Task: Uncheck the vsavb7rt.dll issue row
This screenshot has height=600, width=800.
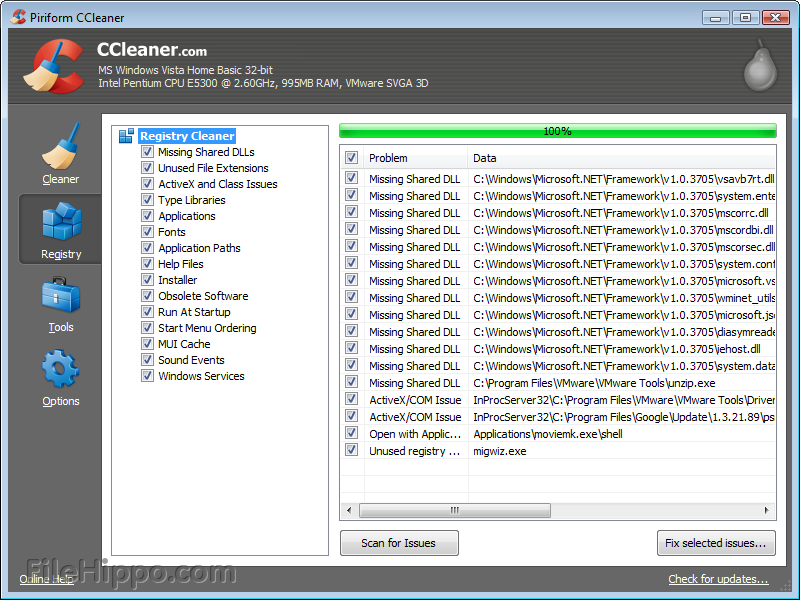Action: coord(351,178)
